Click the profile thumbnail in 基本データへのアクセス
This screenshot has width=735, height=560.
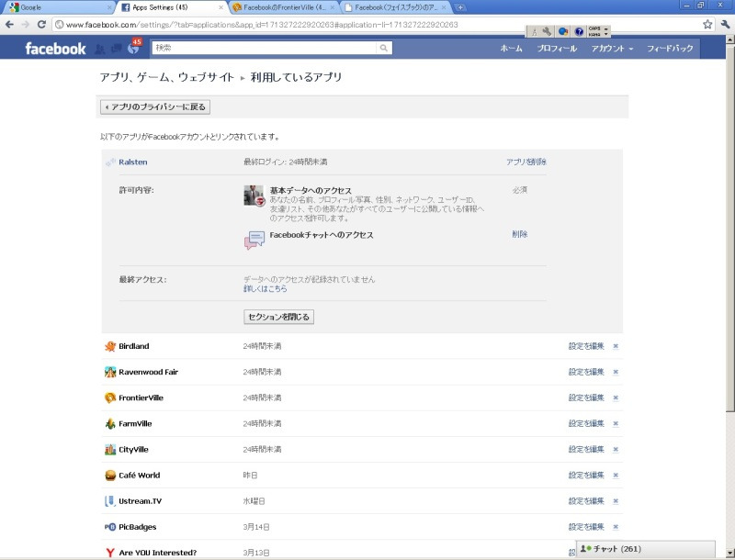point(254,196)
